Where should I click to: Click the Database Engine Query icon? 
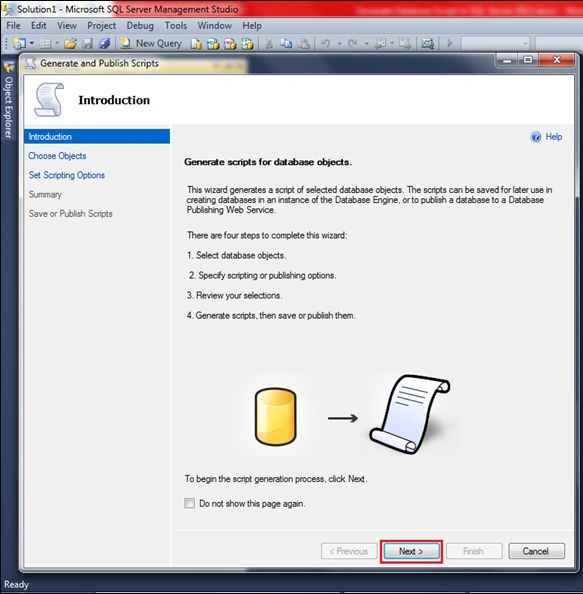pyautogui.click(x=196, y=44)
